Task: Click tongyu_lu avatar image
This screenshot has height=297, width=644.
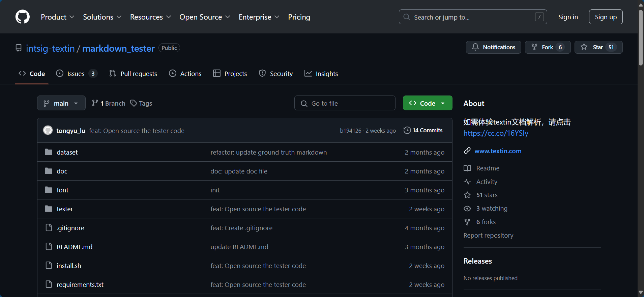Action: point(48,130)
